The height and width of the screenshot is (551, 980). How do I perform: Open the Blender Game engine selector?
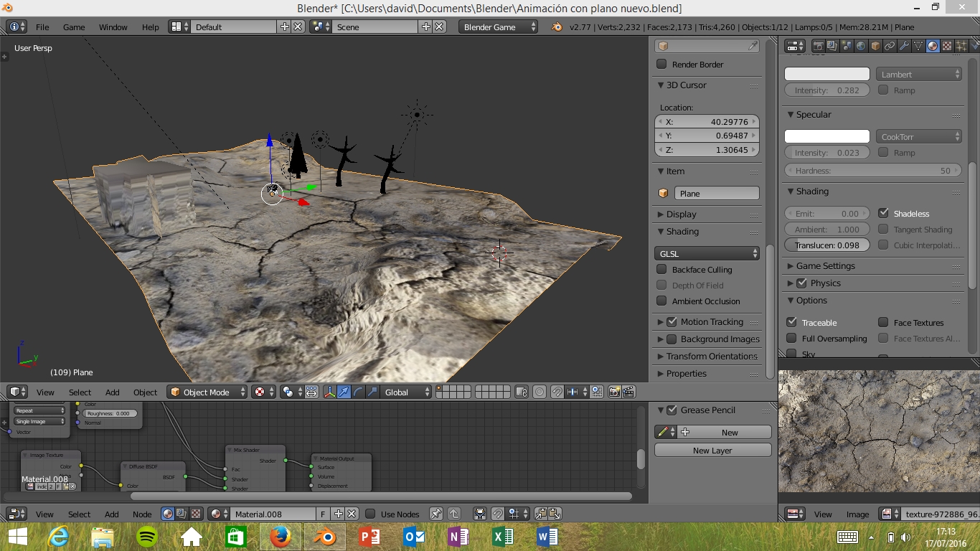coord(499,27)
